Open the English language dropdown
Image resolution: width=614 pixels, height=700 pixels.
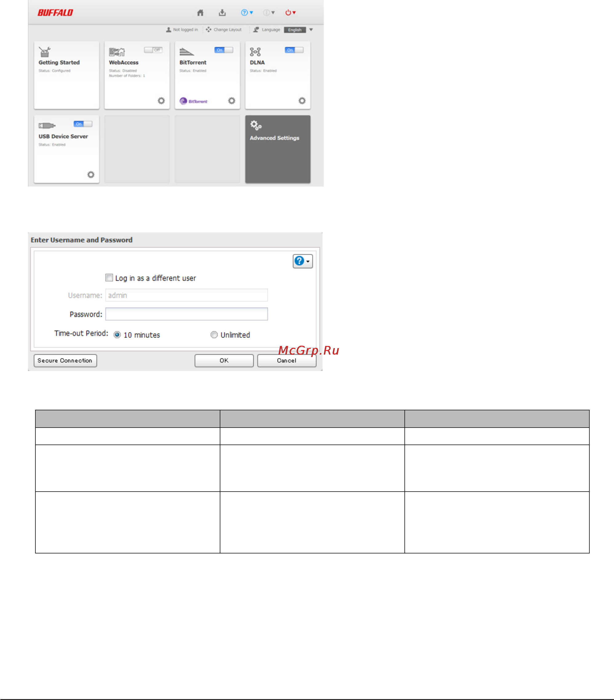tap(299, 30)
